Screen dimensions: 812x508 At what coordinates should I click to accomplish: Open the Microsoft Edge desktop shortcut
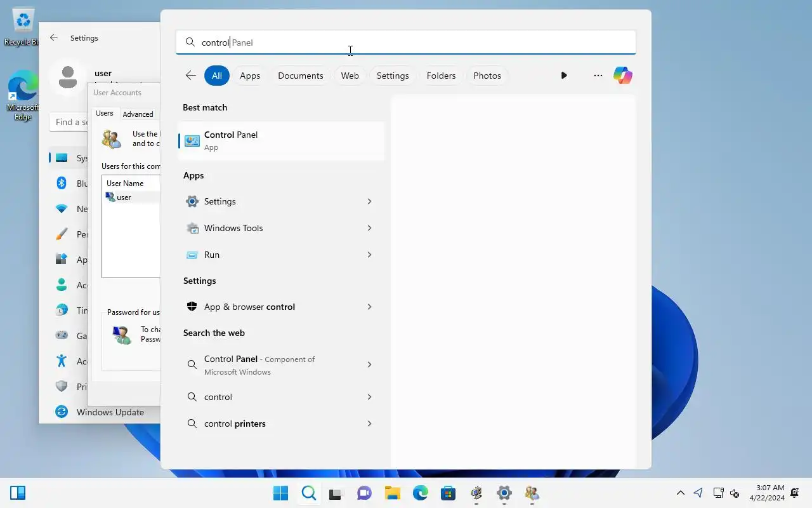pyautogui.click(x=22, y=95)
